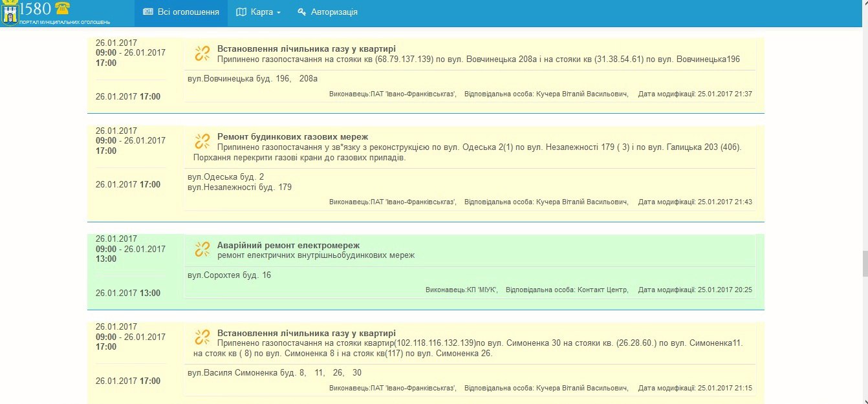Open the Всі оголошення tab
The height and width of the screenshot is (404, 868).
pos(181,12)
